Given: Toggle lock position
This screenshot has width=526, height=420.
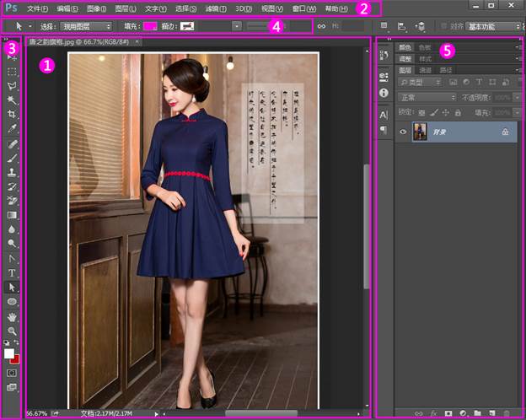Looking at the screenshot, I should point(445,112).
